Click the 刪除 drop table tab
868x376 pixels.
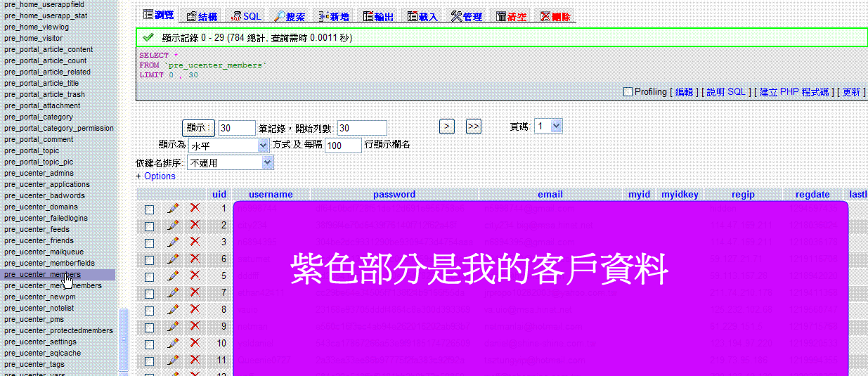point(555,16)
